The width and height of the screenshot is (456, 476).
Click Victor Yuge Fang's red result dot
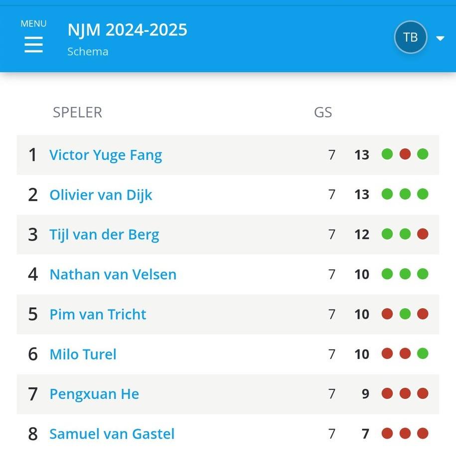pos(405,154)
